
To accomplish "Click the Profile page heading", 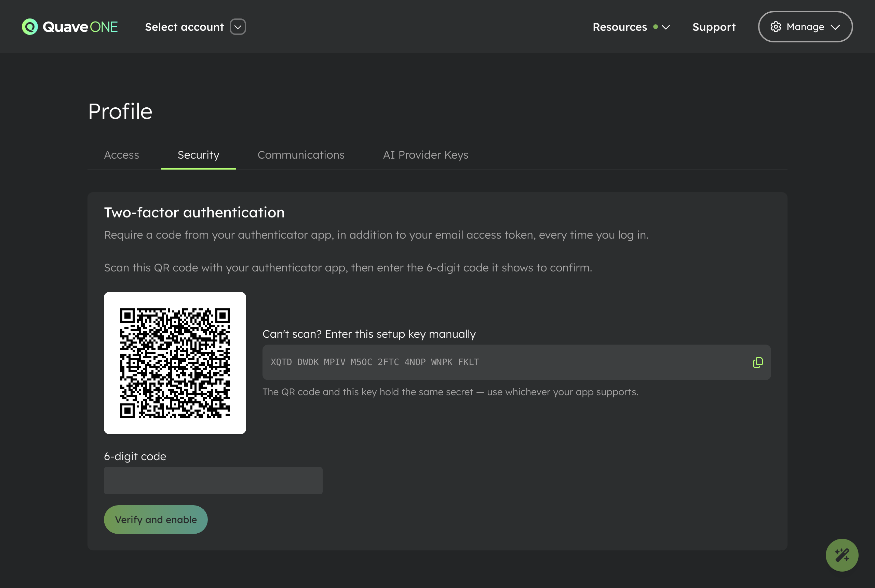I will click(120, 111).
